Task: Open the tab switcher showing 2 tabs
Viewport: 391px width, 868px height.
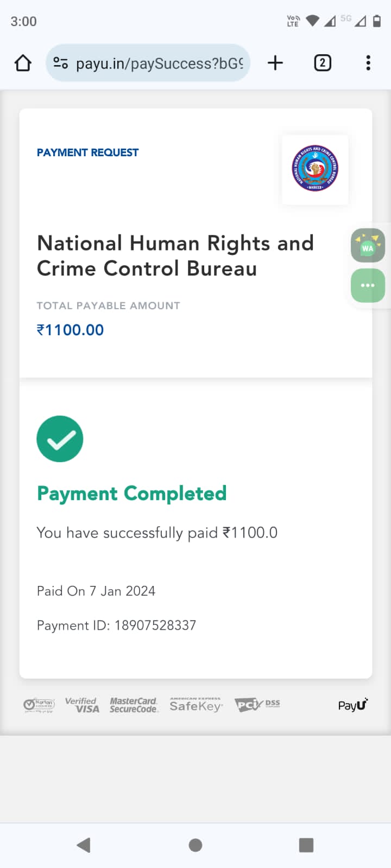Action: coord(323,63)
